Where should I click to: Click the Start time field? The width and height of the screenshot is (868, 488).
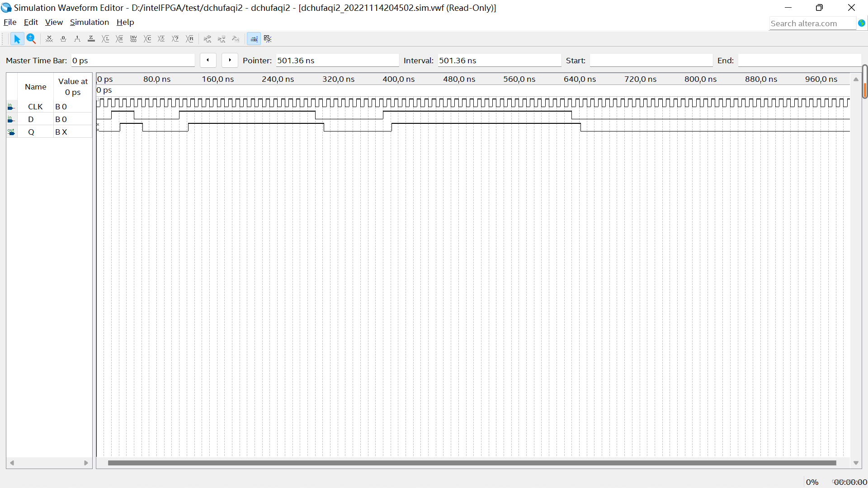[651, 61]
